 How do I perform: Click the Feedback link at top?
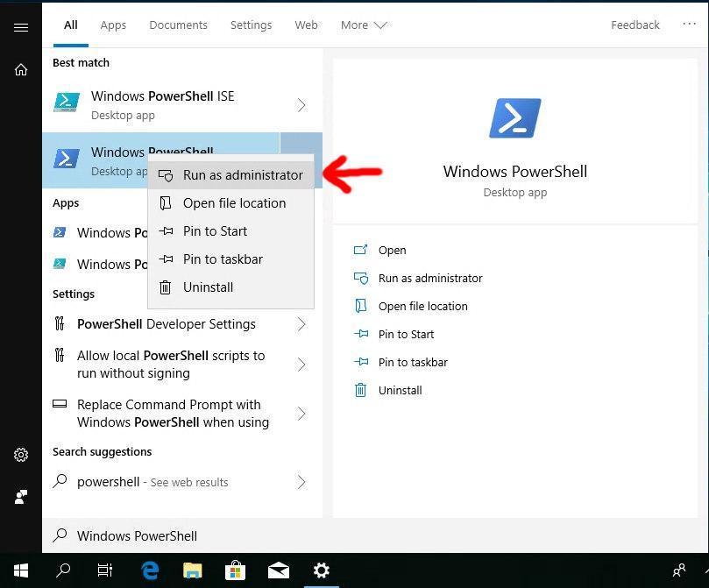tap(635, 25)
